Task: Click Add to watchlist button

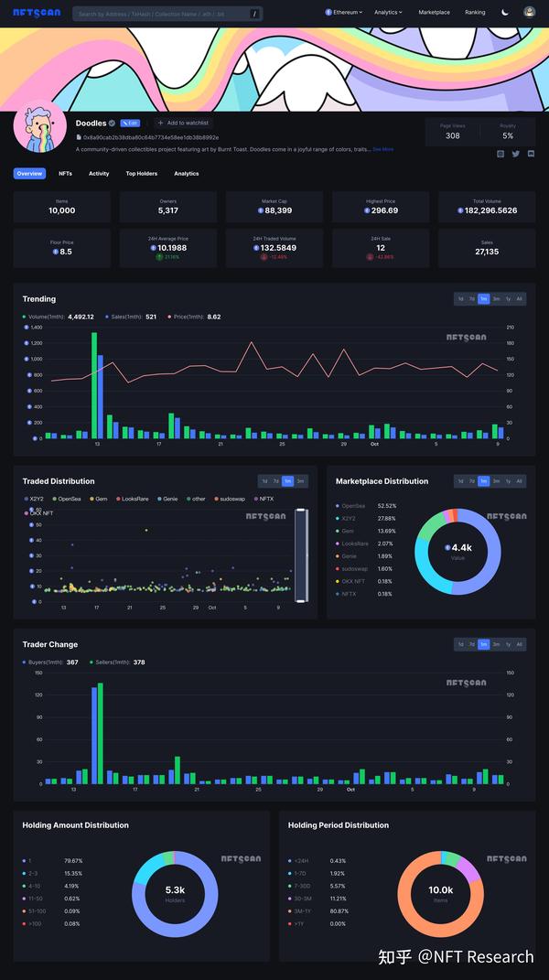Action: [x=184, y=124]
